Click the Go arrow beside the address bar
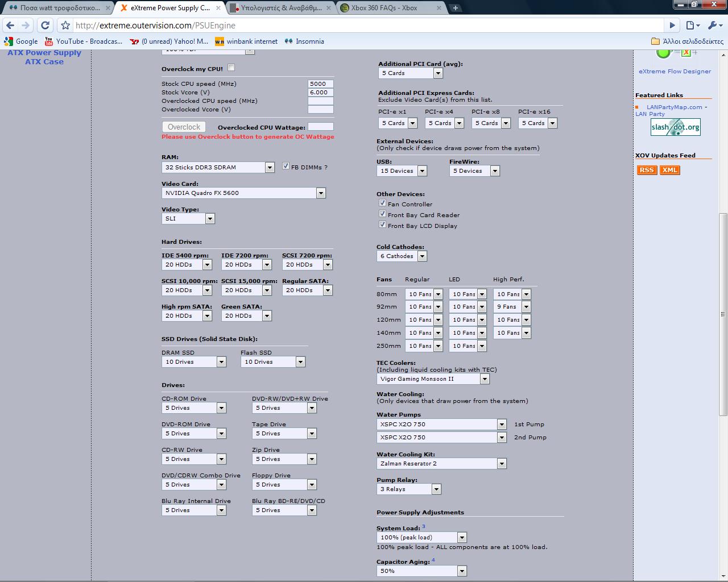The width and height of the screenshot is (728, 582). (x=672, y=25)
